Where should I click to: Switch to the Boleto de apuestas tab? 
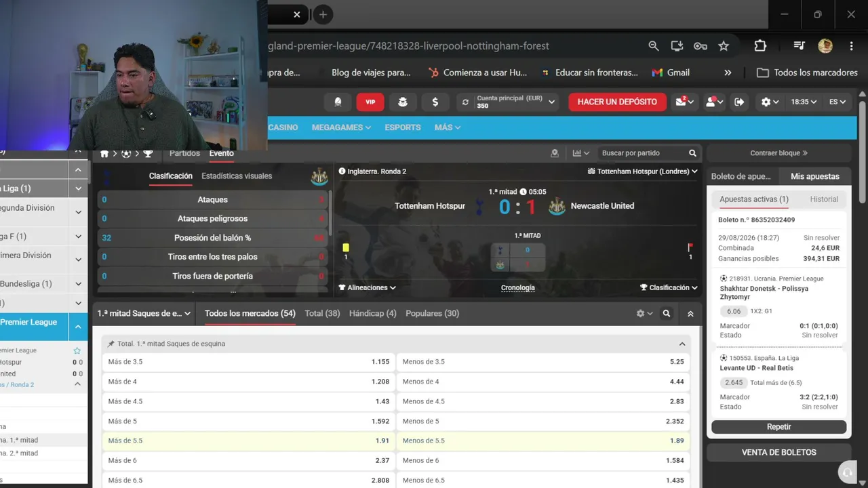click(x=741, y=176)
